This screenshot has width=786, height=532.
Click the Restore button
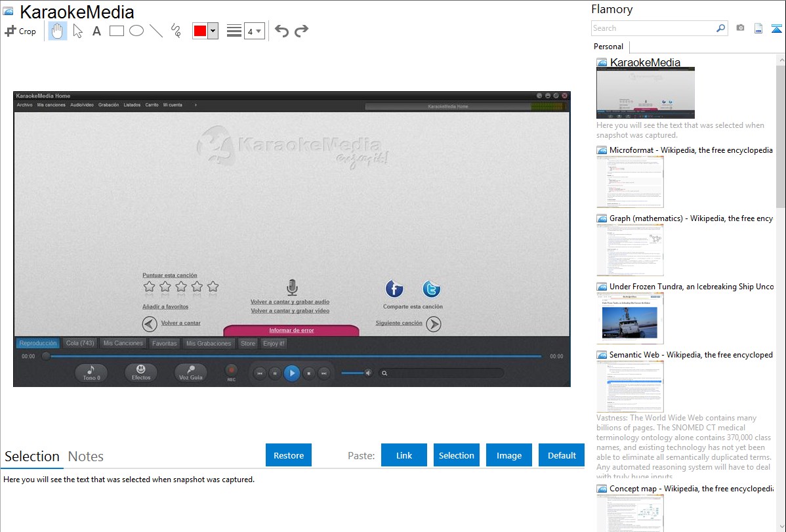click(289, 455)
